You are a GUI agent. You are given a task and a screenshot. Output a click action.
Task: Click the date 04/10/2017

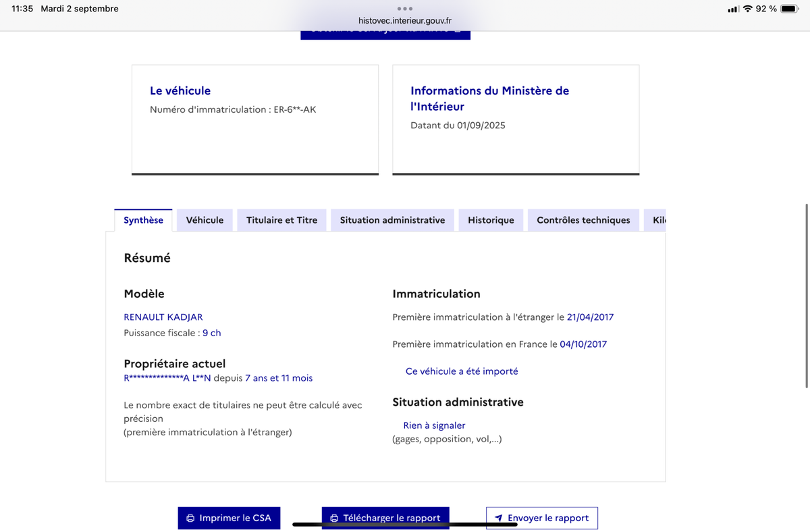coord(583,344)
